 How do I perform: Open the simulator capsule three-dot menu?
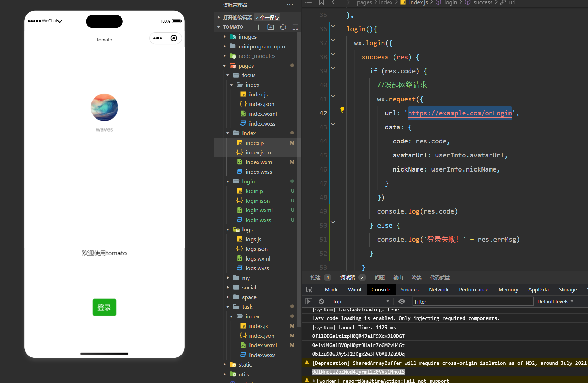click(x=158, y=38)
